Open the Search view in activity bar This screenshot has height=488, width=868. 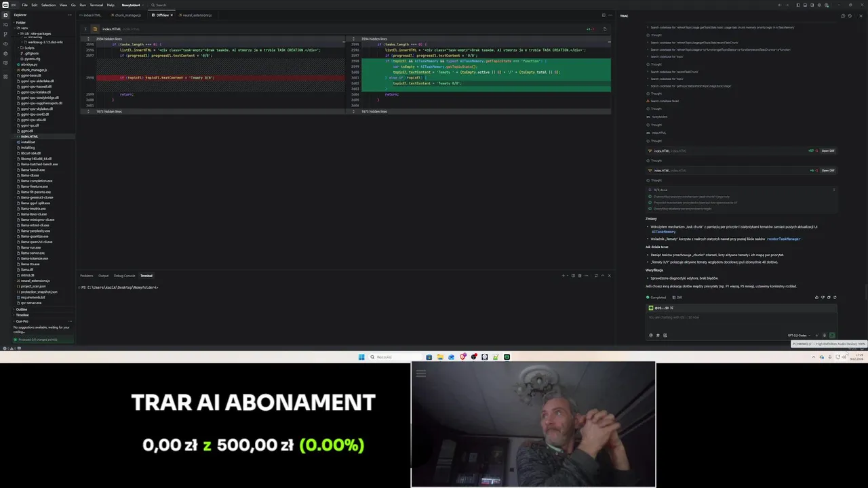(x=5, y=24)
